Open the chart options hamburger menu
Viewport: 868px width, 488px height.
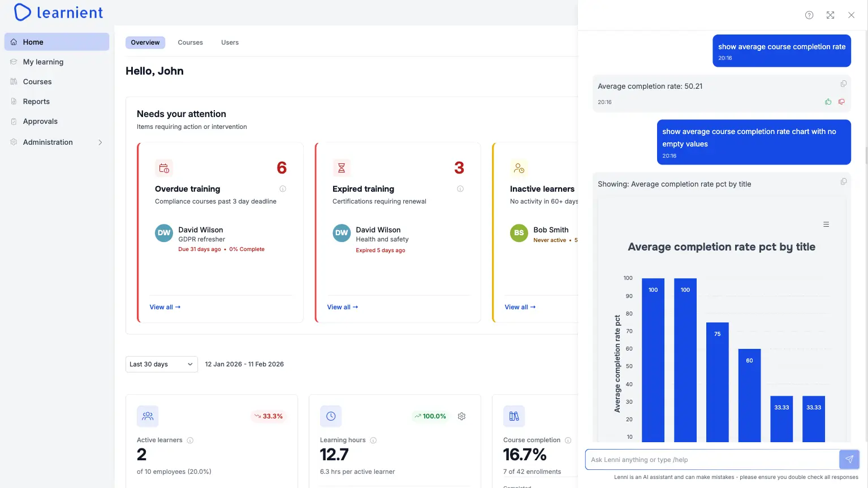coord(826,224)
